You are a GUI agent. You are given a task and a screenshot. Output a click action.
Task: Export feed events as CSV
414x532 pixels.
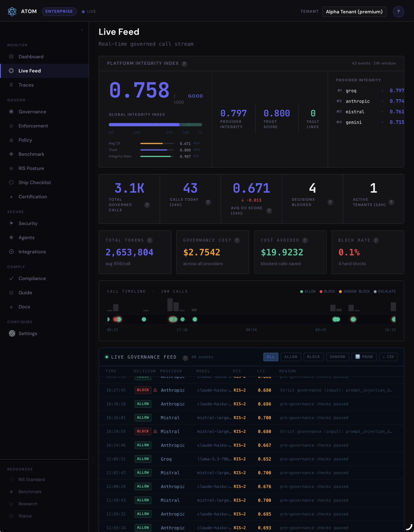[388, 357]
